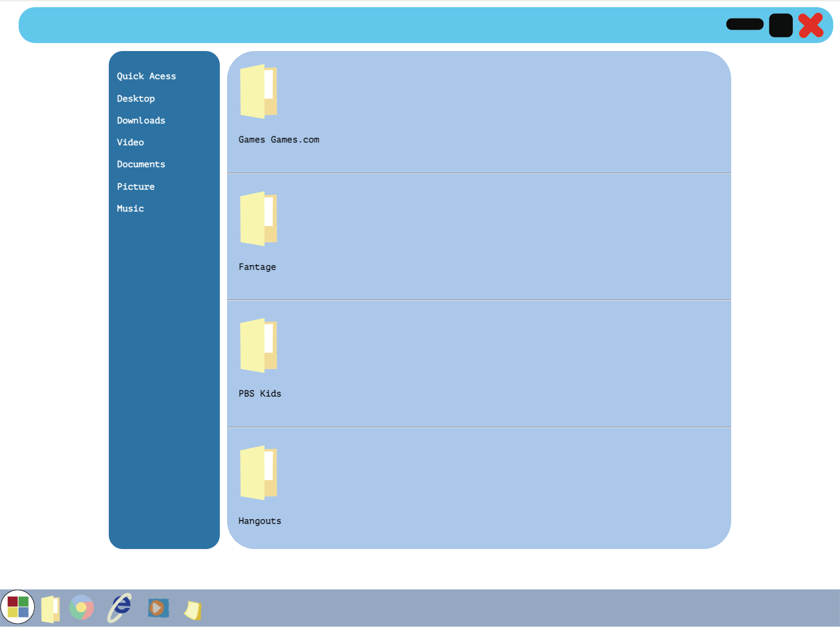Go to Desktop in the sidebar
This screenshot has width=840, height=627.
pos(136,99)
